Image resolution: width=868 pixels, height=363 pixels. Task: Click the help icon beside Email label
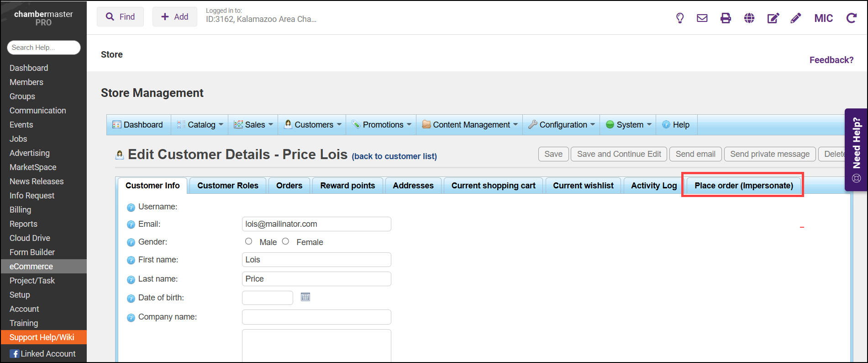[x=131, y=224]
